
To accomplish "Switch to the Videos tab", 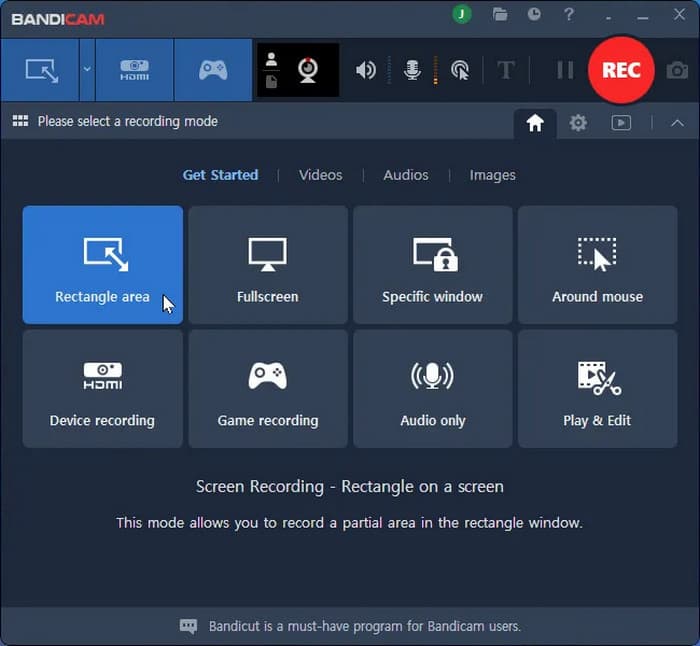I will click(x=321, y=175).
